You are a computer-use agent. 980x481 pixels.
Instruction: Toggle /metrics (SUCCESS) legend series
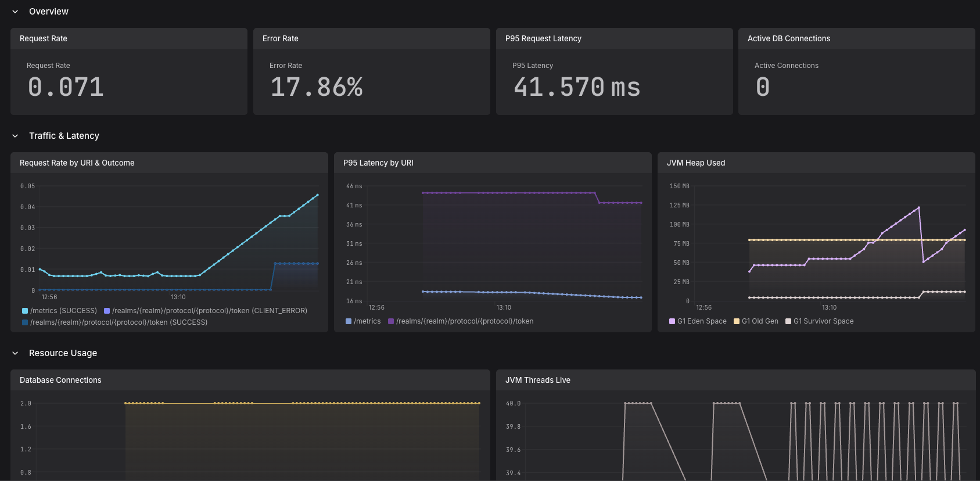59,311
